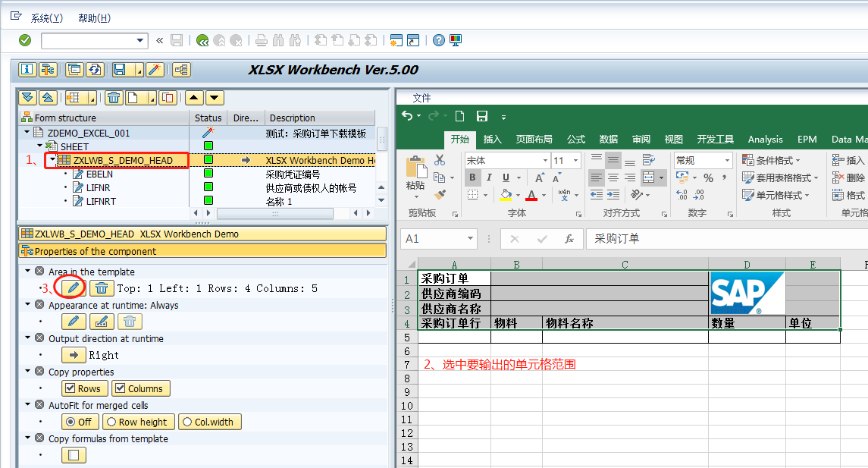Viewport: 868px width, 468px height.
Task: Toggle Italic formatting in Excel
Action: [489, 177]
